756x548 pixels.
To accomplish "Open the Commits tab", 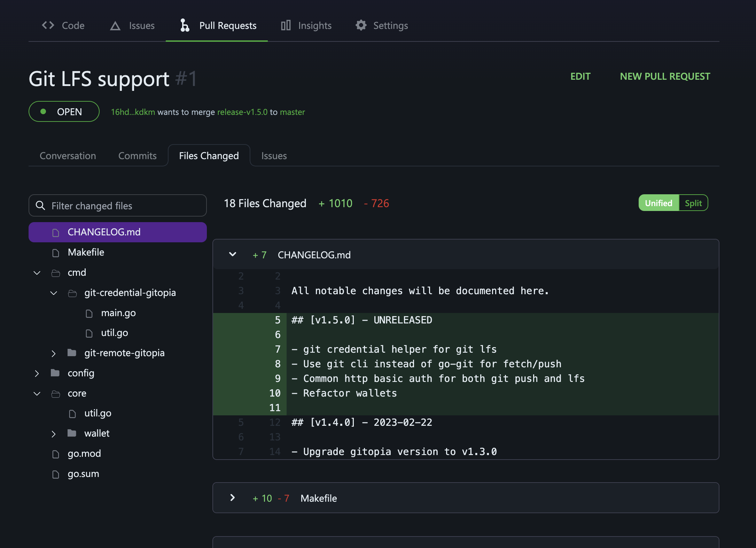I will (x=138, y=156).
